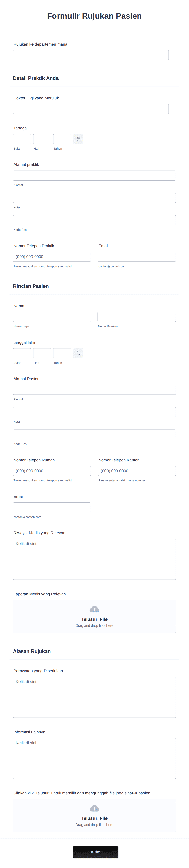Click the Nomor Telepon Kantor field
Image resolution: width=189 pixels, height=868 pixels.
(137, 471)
